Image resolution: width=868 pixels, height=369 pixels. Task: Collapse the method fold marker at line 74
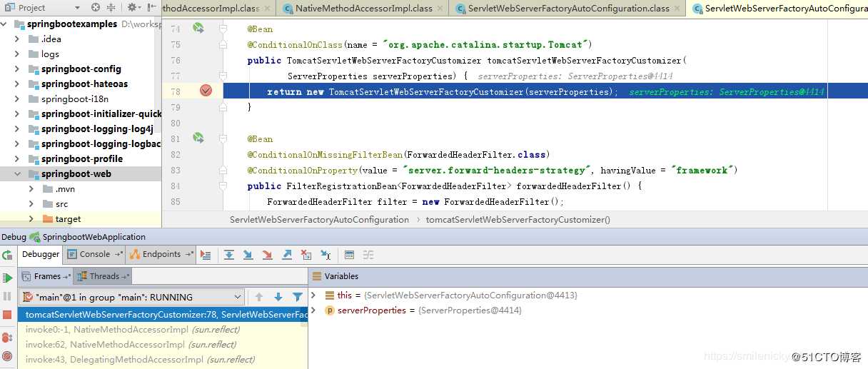coord(223,29)
